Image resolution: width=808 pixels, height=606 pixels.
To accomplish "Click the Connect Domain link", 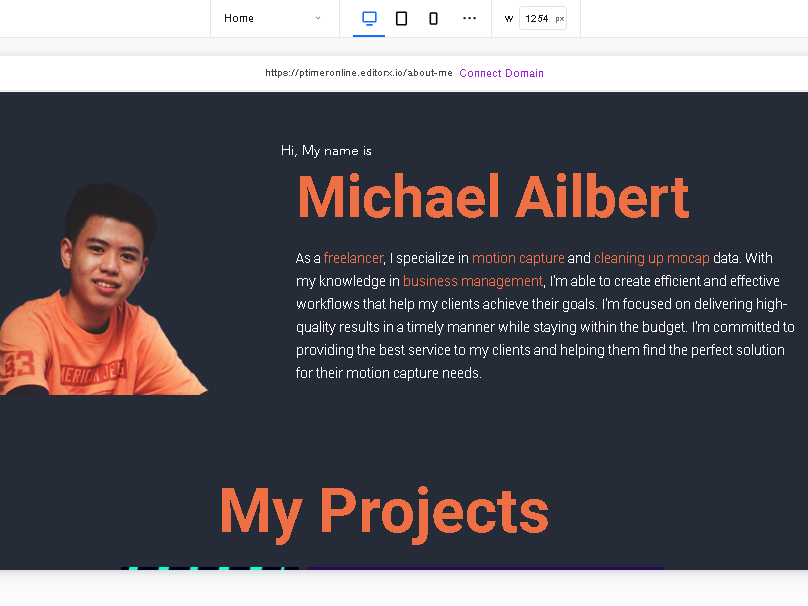I will (x=501, y=73).
